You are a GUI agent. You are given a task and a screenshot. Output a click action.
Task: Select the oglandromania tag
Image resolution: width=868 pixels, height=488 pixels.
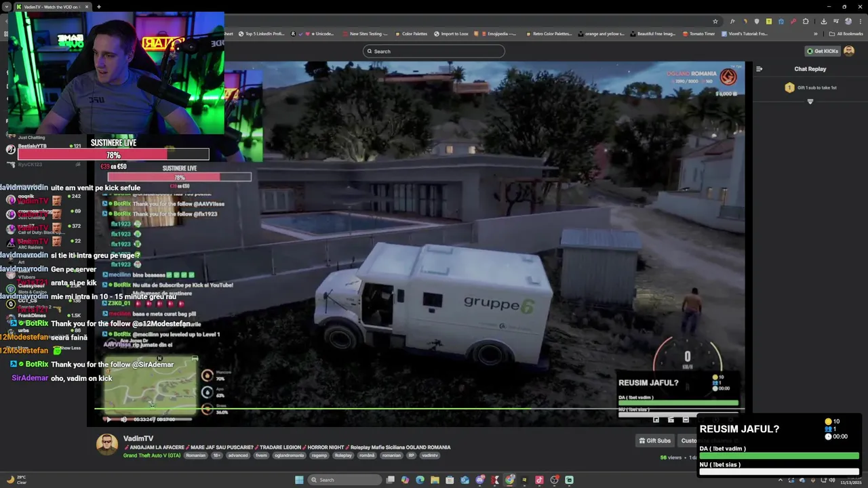point(290,455)
